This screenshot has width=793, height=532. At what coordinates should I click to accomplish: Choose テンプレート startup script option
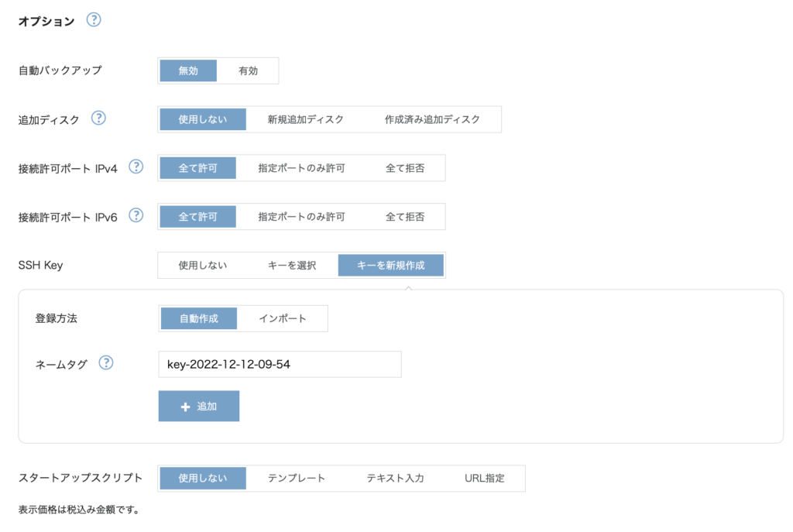click(x=297, y=478)
